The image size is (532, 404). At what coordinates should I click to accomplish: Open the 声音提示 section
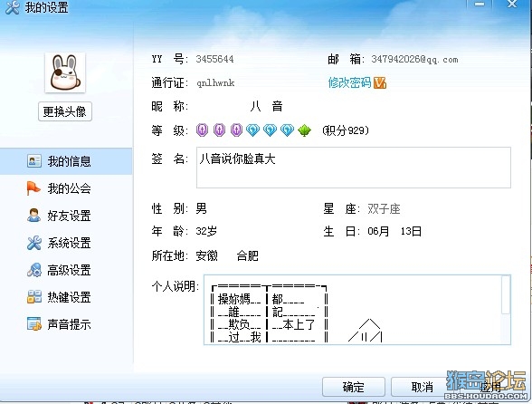[x=66, y=324]
